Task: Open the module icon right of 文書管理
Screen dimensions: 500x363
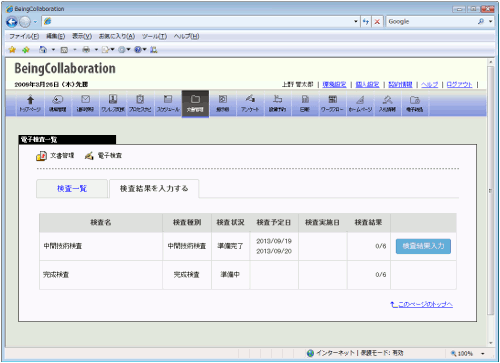Action: tap(223, 104)
